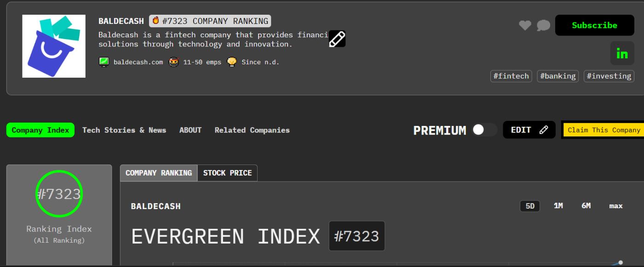This screenshot has width=644, height=267.
Task: Click the EVERGREEN INDEX heading
Action: coord(225,237)
